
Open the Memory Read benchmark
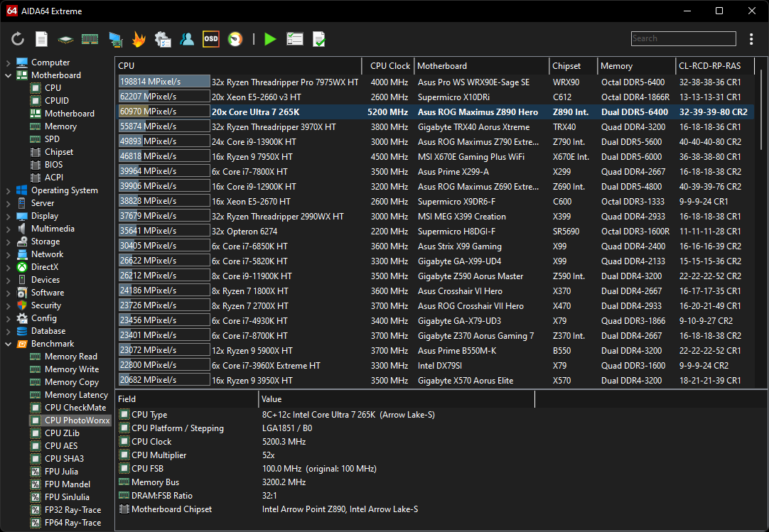[x=70, y=357]
